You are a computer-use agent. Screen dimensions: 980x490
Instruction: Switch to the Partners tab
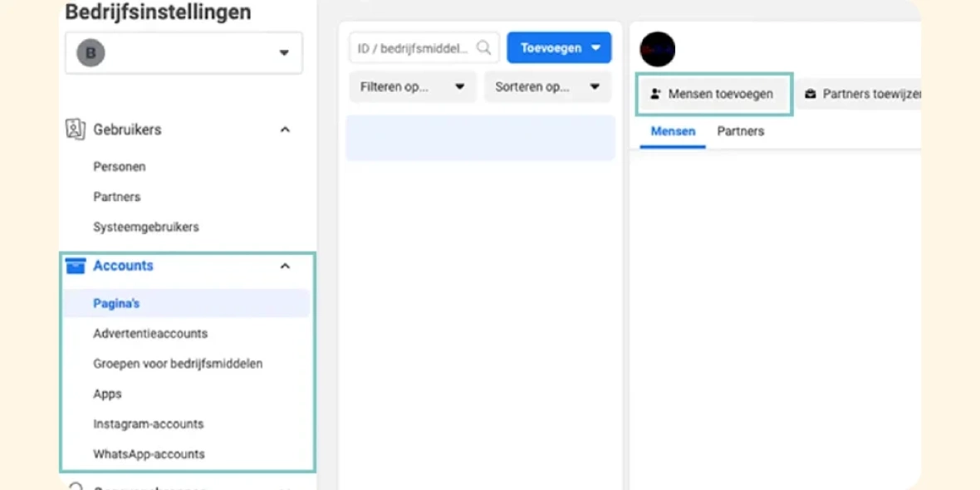(740, 131)
